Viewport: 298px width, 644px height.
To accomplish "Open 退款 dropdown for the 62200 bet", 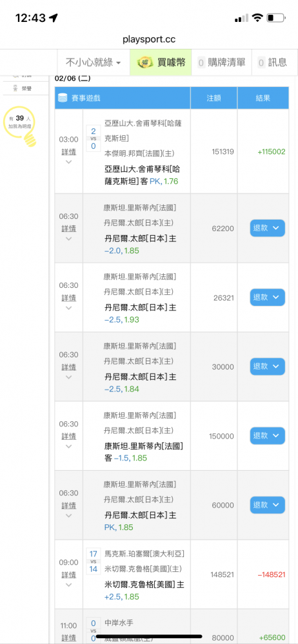I will (268, 228).
